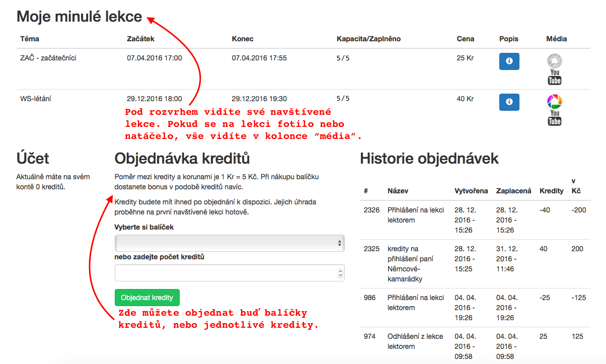Image resolution: width=606 pixels, height=364 pixels.
Task: Click order number 2326 in history
Action: [371, 210]
